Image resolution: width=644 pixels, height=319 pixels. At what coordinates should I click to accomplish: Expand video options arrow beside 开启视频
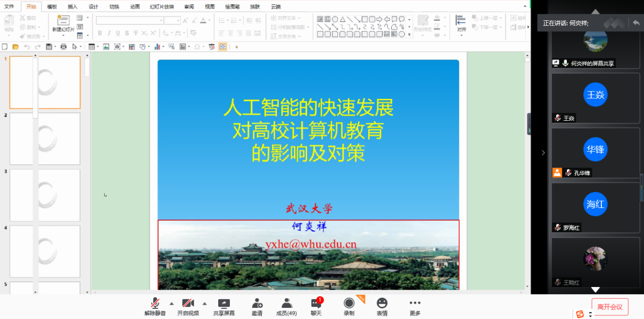[x=205, y=304]
